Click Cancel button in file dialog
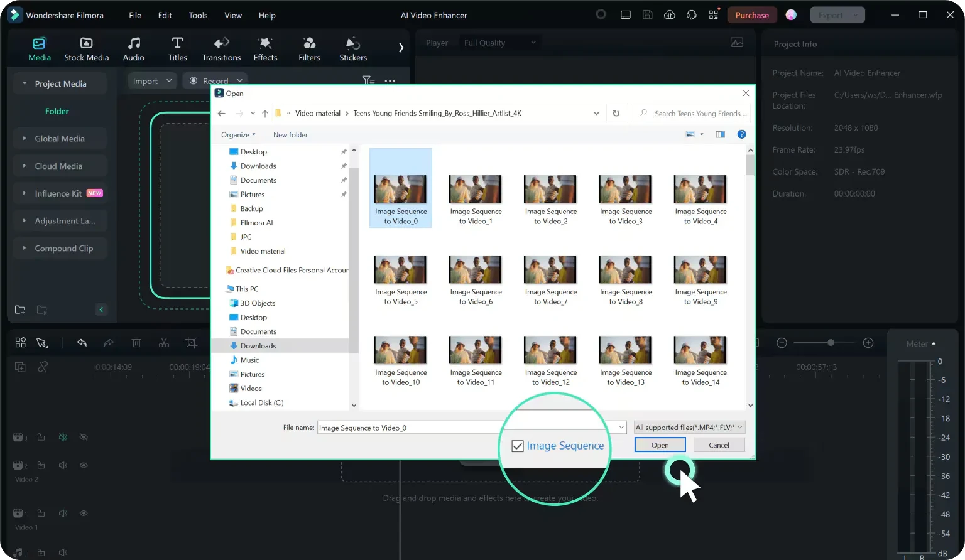This screenshot has height=560, width=965. click(719, 445)
